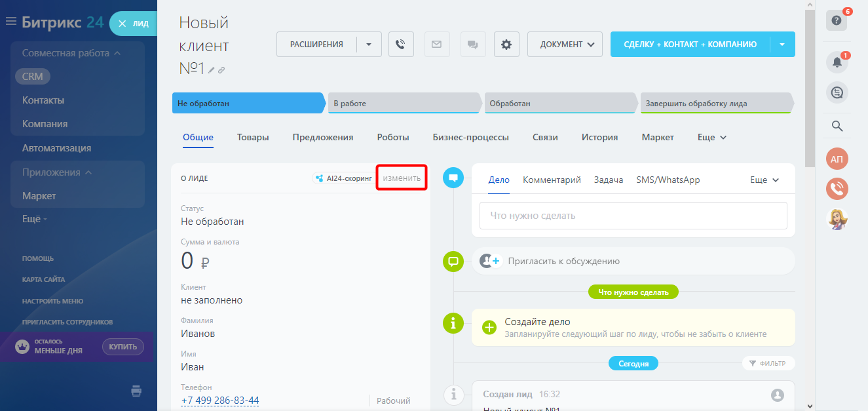Click the Что нужно сделать input field
868x411 pixels.
(x=633, y=216)
